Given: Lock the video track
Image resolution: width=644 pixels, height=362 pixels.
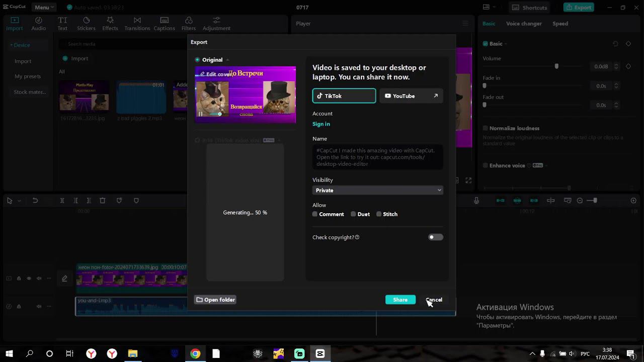Looking at the screenshot, I should tap(19, 279).
